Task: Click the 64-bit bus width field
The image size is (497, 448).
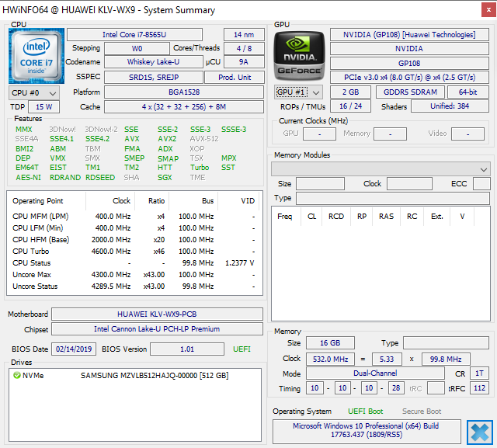Action: point(467,92)
